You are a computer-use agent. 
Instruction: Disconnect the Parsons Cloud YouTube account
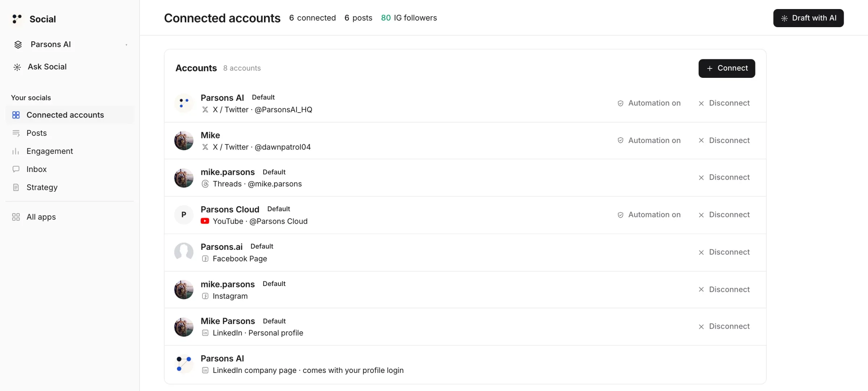(724, 215)
